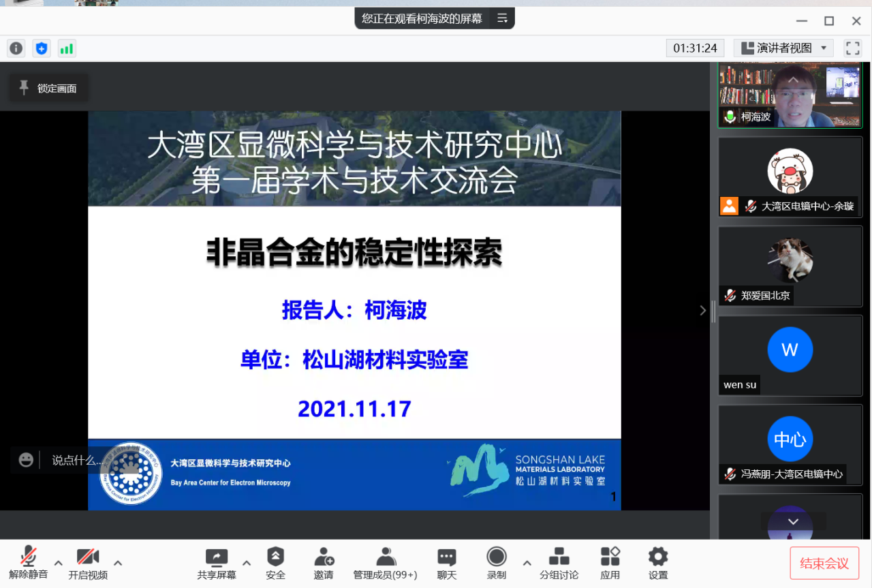Open the 演讲者视图 view dropdown

pos(786,48)
